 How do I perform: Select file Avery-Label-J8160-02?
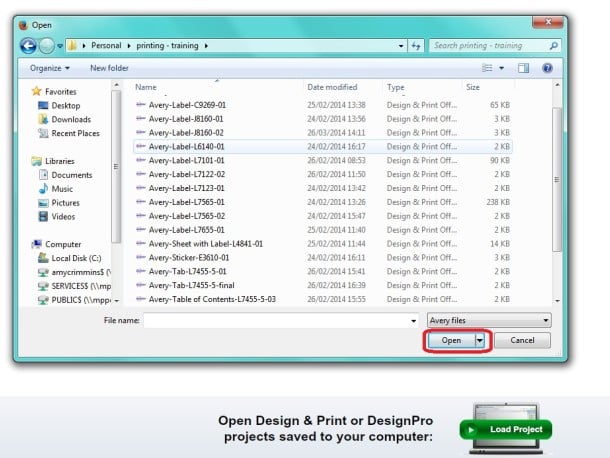point(322,133)
